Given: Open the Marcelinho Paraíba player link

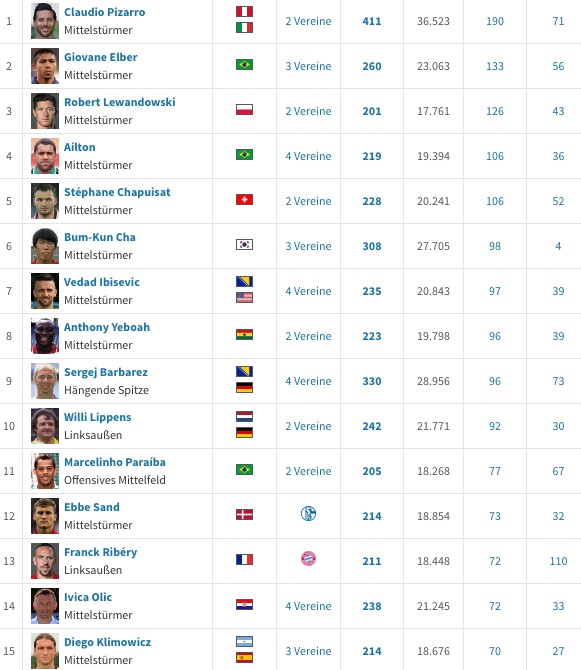Looking at the screenshot, I should [115, 462].
